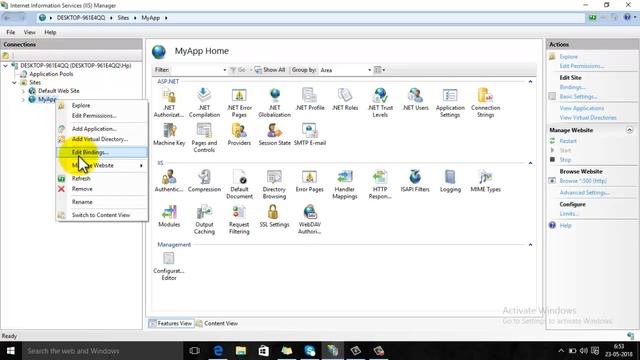640x360 pixels.
Task: Open .NET Profile feature
Action: click(x=310, y=99)
